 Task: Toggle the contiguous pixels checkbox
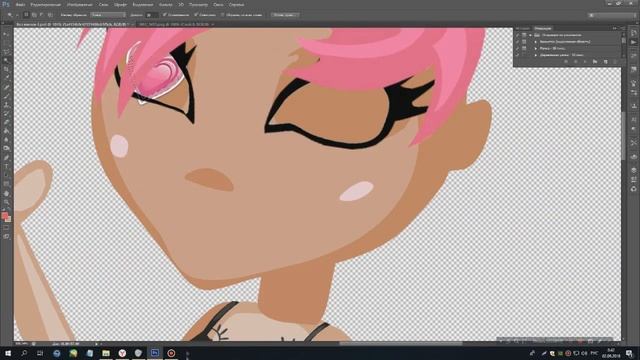[x=196, y=15]
